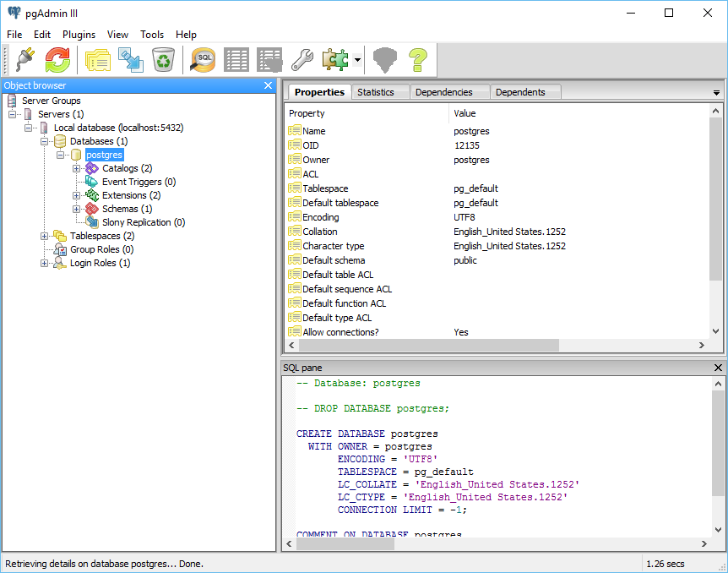Select the Allow connections? property row
The height and width of the screenshot is (573, 728).
click(497, 332)
